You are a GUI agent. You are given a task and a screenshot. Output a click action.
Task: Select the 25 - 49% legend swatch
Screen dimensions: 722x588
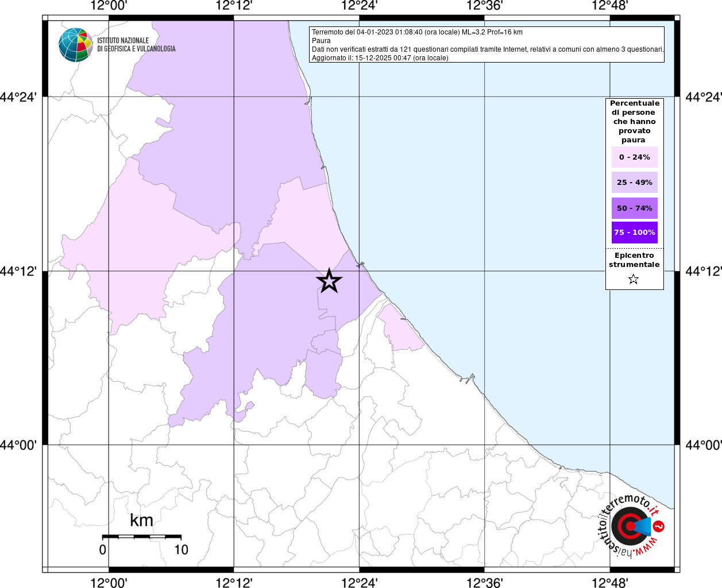coord(635,182)
